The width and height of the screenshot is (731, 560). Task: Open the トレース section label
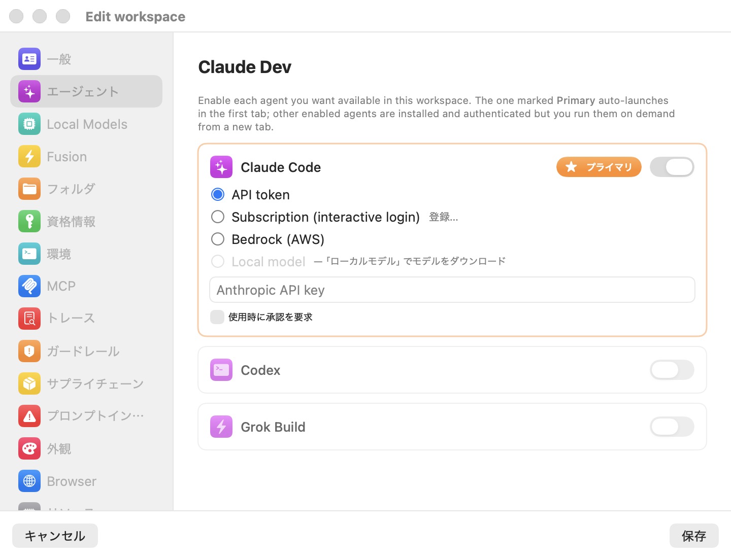pos(71,319)
